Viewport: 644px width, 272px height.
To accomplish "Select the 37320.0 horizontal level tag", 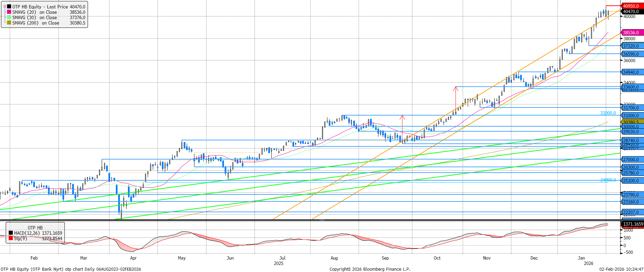I will click(632, 46).
